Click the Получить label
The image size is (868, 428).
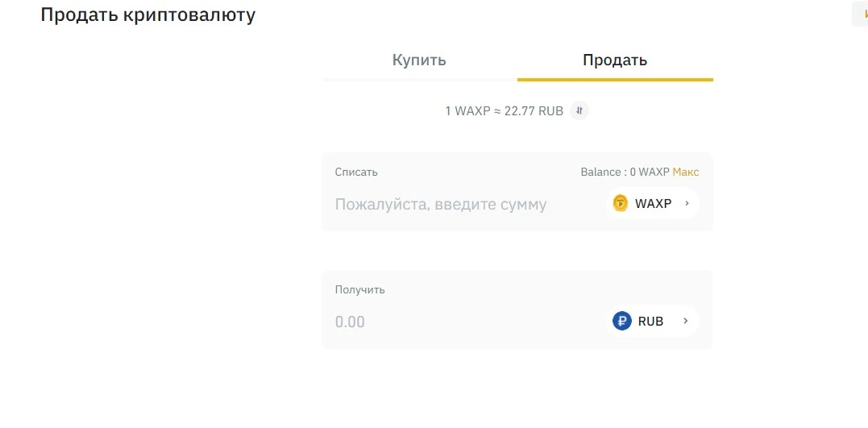click(359, 289)
